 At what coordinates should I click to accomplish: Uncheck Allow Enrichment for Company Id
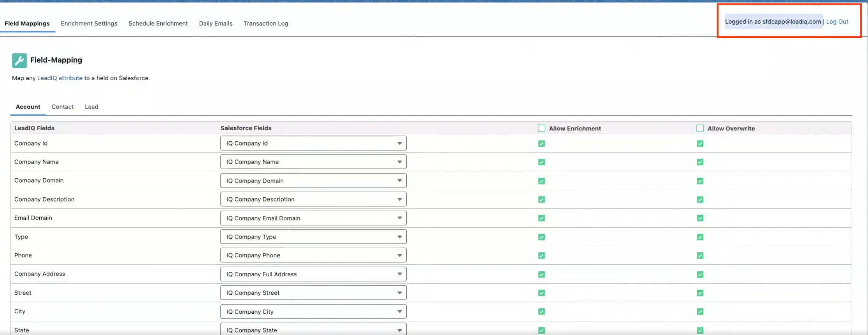coord(542,144)
